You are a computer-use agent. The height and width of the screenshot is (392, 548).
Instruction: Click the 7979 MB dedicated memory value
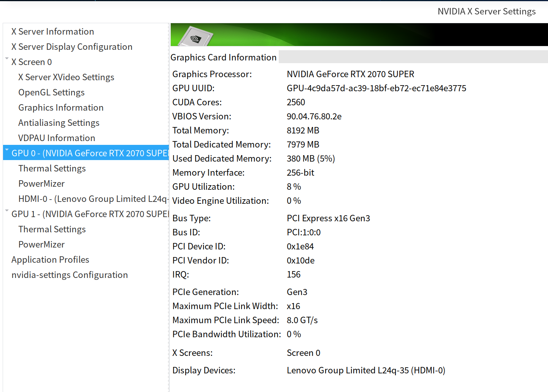coord(303,144)
